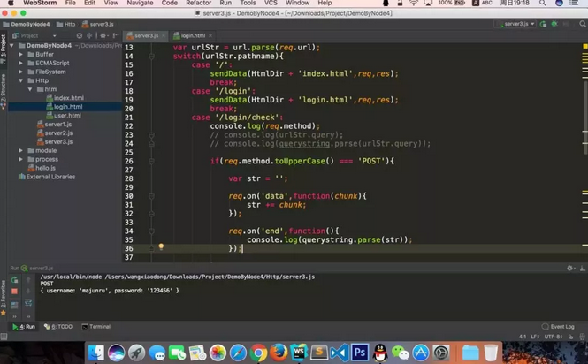588x364 pixels.
Task: Toggle soft-wrap icon in Run console
Action: 28,302
